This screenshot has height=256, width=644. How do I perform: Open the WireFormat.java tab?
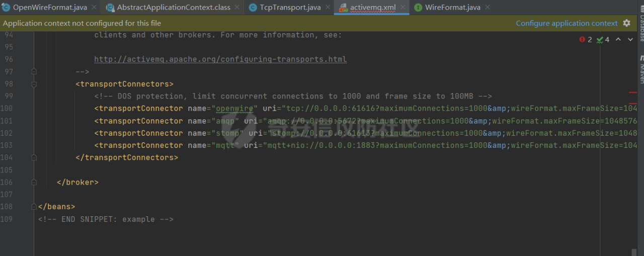click(x=452, y=8)
